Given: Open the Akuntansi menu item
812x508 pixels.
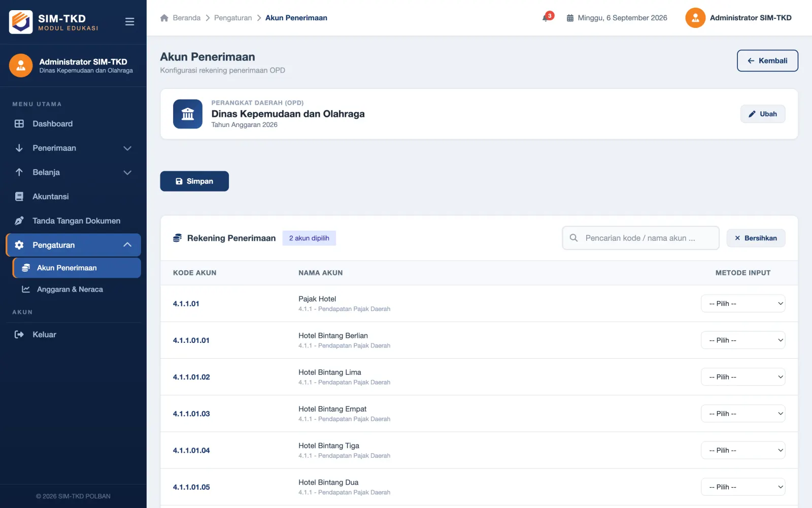Looking at the screenshot, I should (x=74, y=197).
